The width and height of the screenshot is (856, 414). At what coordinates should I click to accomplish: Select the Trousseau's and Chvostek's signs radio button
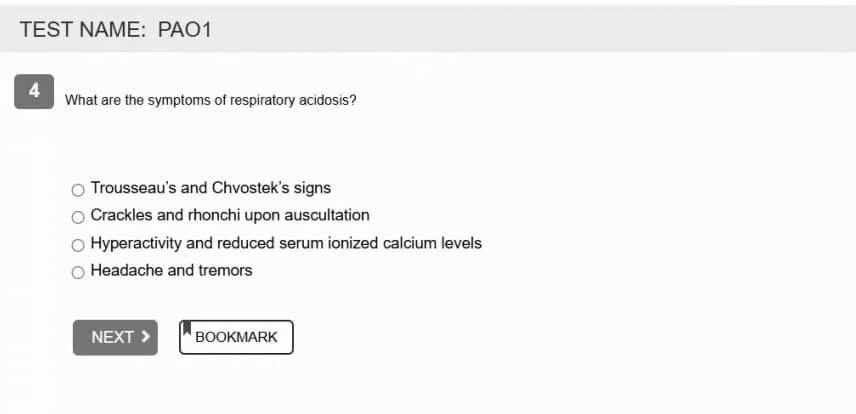pyautogui.click(x=78, y=189)
